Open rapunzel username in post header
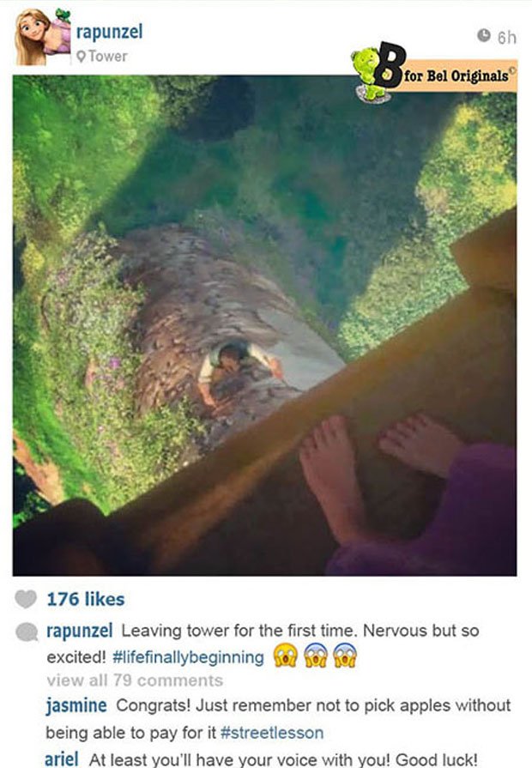Viewport: 532px width, 768px height. tap(110, 33)
